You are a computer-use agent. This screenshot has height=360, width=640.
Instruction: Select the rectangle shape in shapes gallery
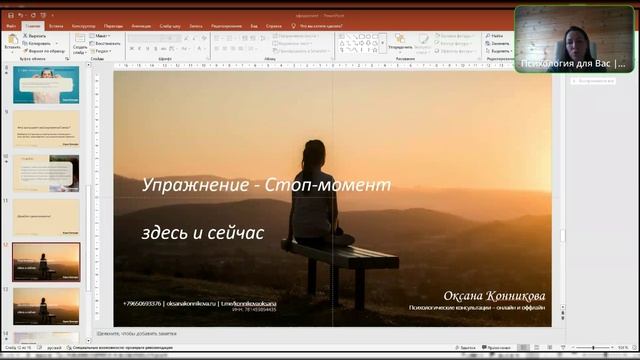(x=362, y=36)
